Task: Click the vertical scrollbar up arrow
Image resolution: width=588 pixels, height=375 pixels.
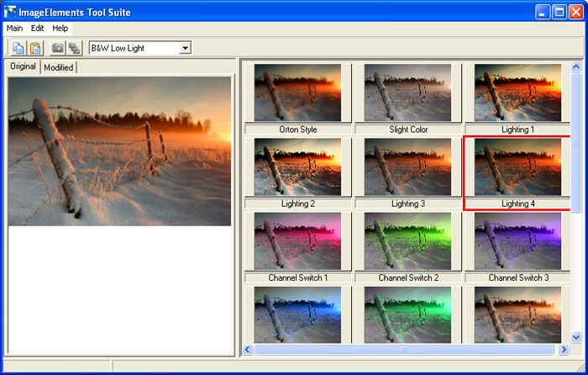Action: (576, 66)
